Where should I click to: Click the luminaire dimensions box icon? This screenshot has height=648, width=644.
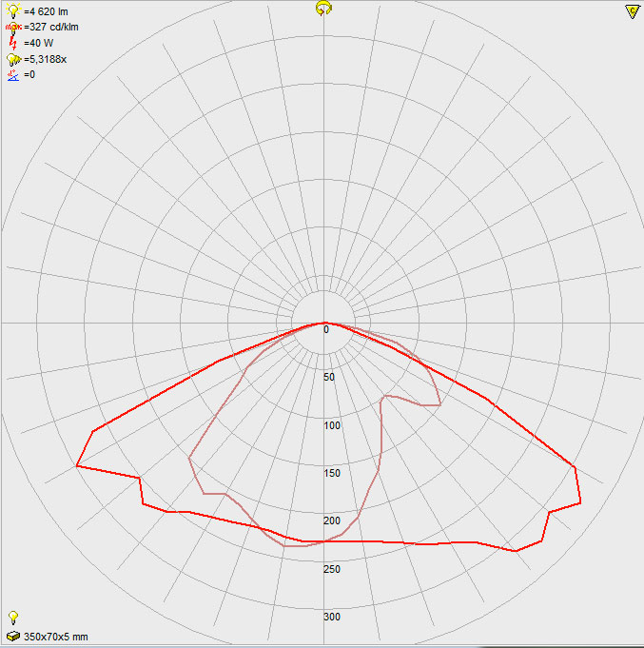(13, 636)
